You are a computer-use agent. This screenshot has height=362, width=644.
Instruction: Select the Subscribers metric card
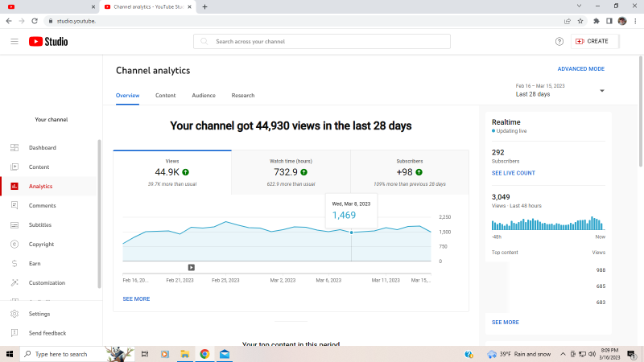409,171
